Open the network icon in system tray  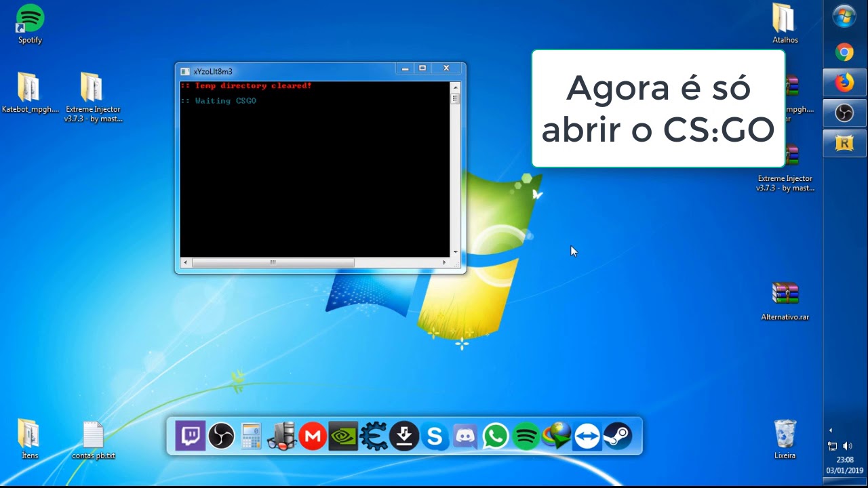tap(833, 446)
